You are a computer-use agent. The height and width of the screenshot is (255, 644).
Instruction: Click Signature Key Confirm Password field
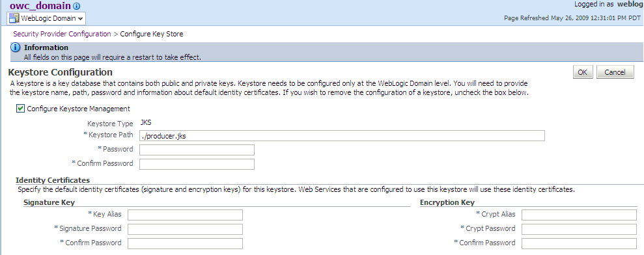click(185, 243)
